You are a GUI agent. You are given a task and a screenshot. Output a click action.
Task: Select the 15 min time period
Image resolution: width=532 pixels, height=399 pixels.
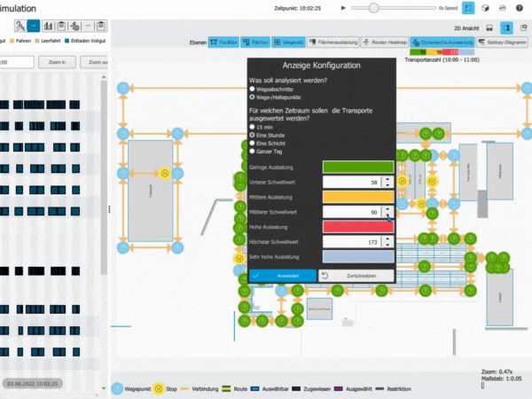pyautogui.click(x=253, y=127)
